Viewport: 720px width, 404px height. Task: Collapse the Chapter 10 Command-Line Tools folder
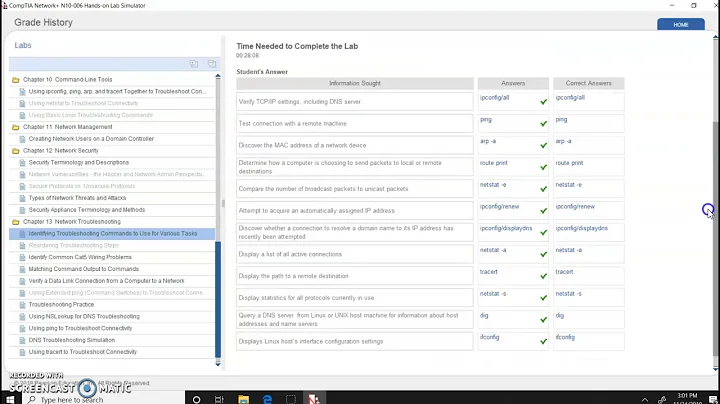[15, 79]
